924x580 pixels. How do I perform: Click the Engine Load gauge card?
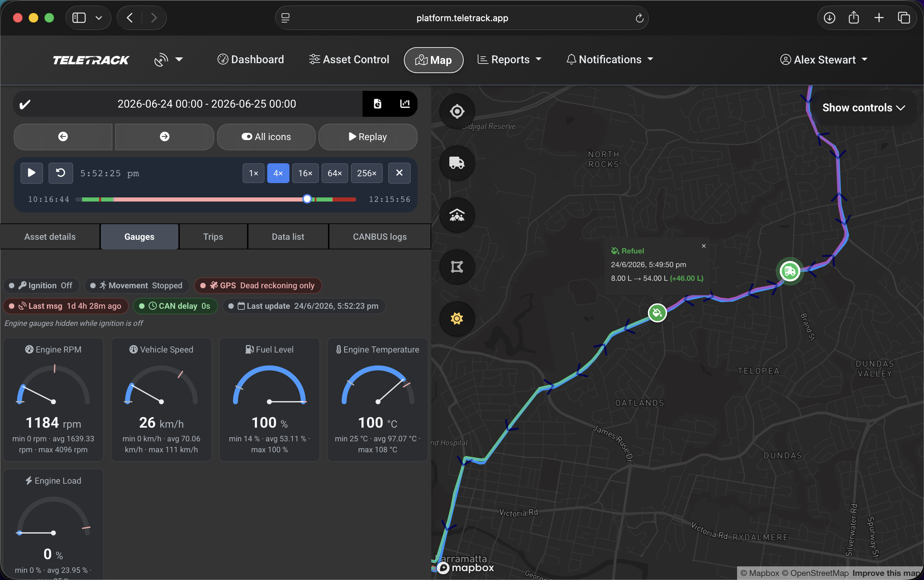point(53,524)
